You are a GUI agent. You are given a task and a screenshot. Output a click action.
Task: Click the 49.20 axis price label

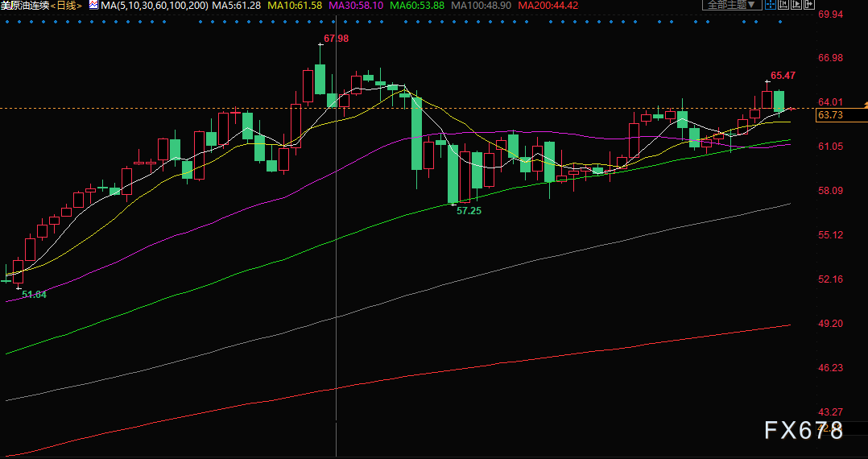coord(830,324)
